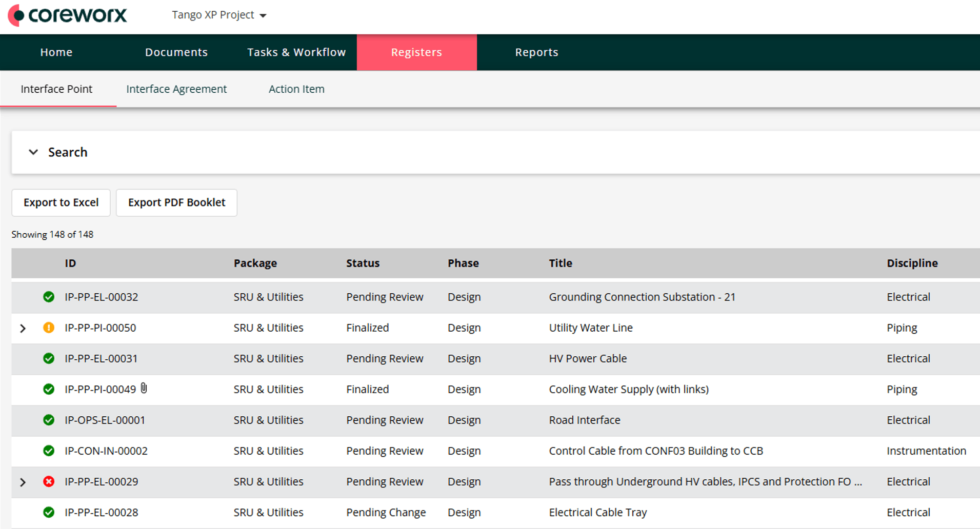Open record IP-PP-EL-00029
The image size is (980, 529).
(x=101, y=481)
